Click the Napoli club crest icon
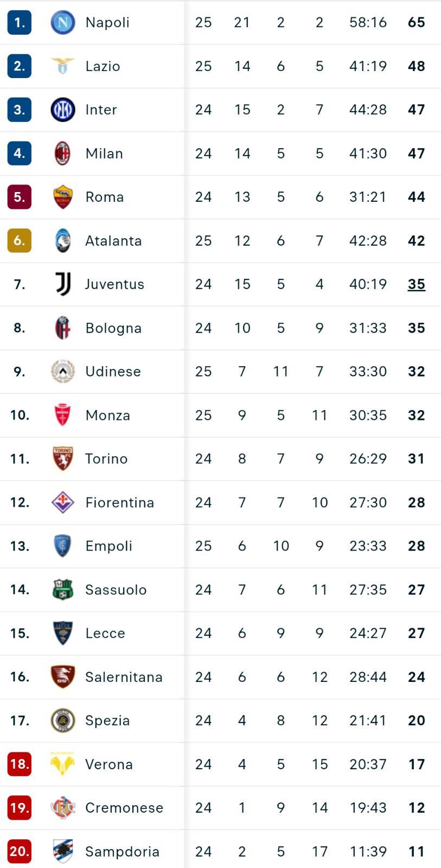Screen dimensions: 441x868 point(62,22)
